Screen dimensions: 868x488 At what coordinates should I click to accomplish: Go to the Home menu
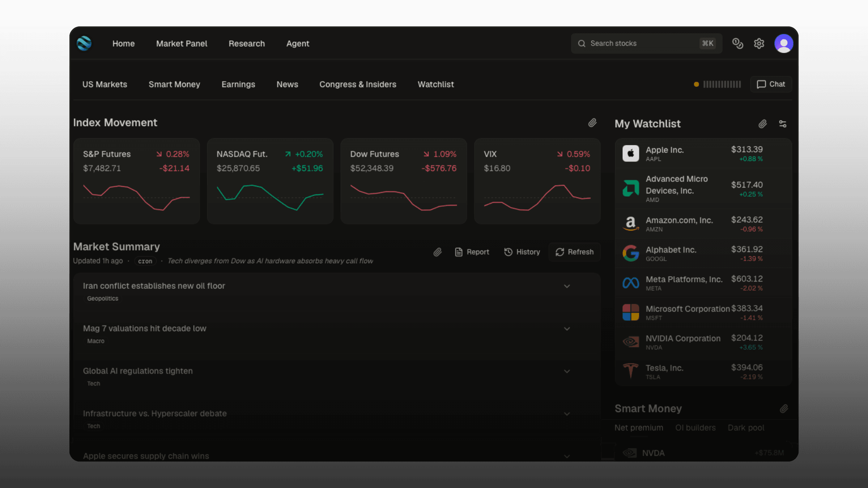click(123, 43)
